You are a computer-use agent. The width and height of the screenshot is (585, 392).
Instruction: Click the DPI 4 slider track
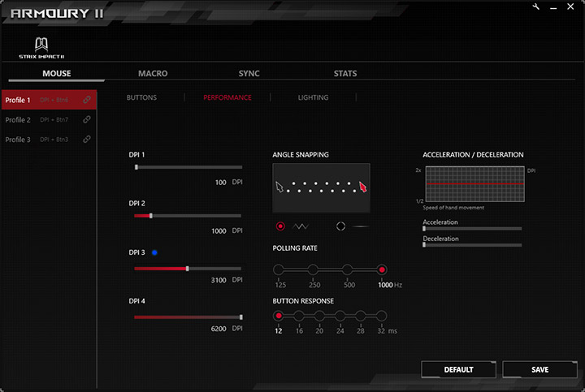click(188, 317)
